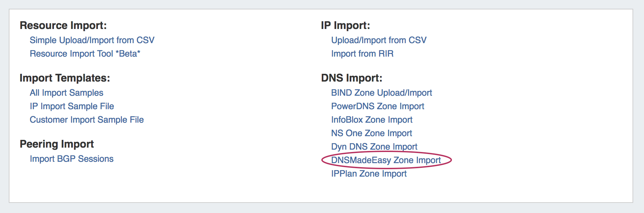This screenshot has width=644, height=213.
Task: Click the Peering Import heading
Action: coord(57,144)
